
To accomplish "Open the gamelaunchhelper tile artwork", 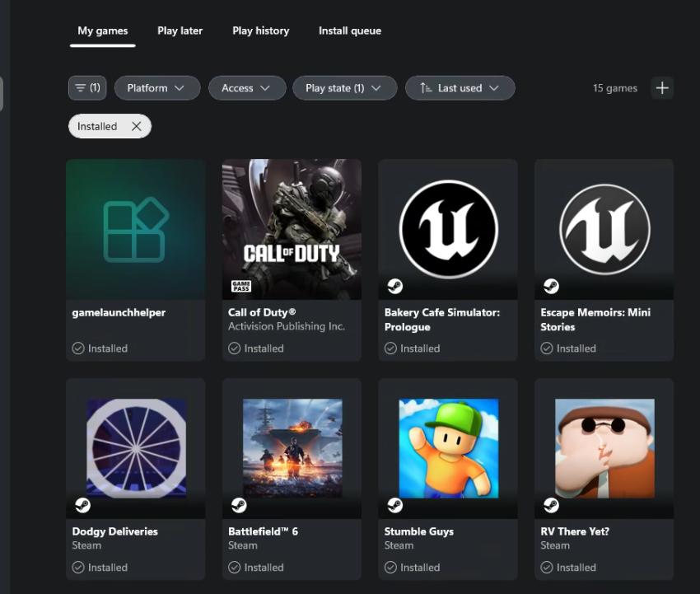I will pyautogui.click(x=136, y=230).
